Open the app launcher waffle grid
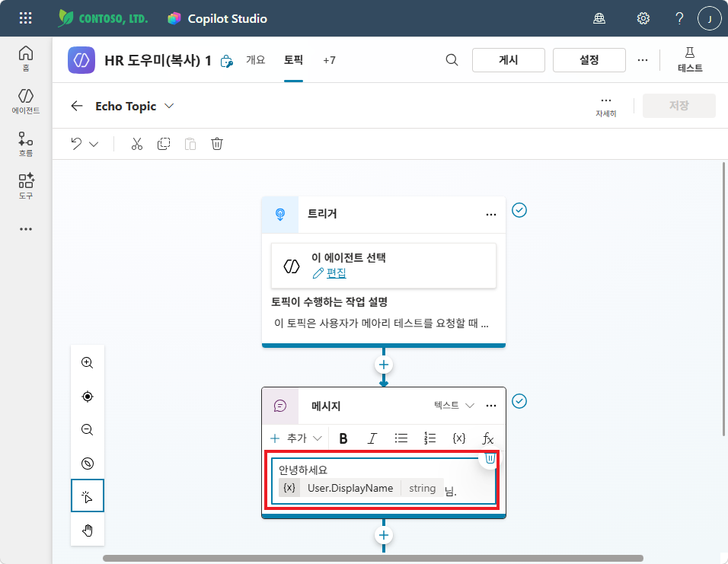Image resolution: width=728 pixels, height=564 pixels. [x=26, y=18]
